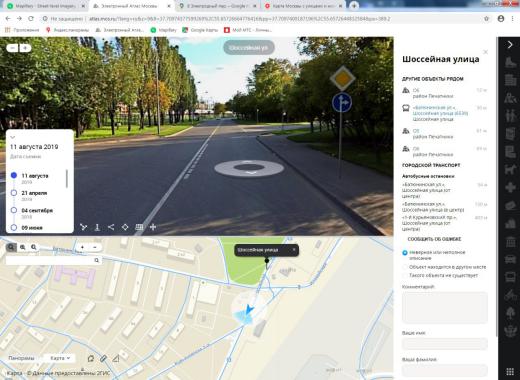Image resolution: width=520 pixels, height=380 pixels.
Task: Open the Карта map type dropdown
Action: pos(60,358)
